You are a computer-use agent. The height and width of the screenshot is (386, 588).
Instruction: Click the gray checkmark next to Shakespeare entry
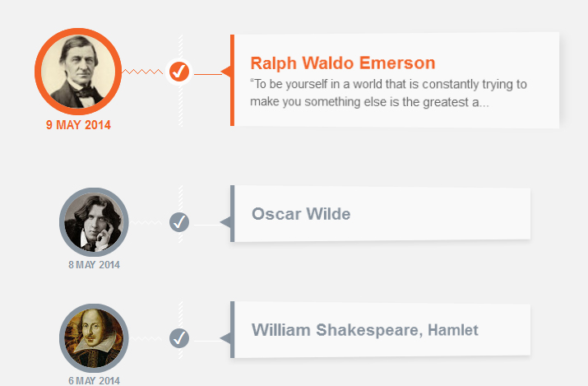click(x=179, y=338)
